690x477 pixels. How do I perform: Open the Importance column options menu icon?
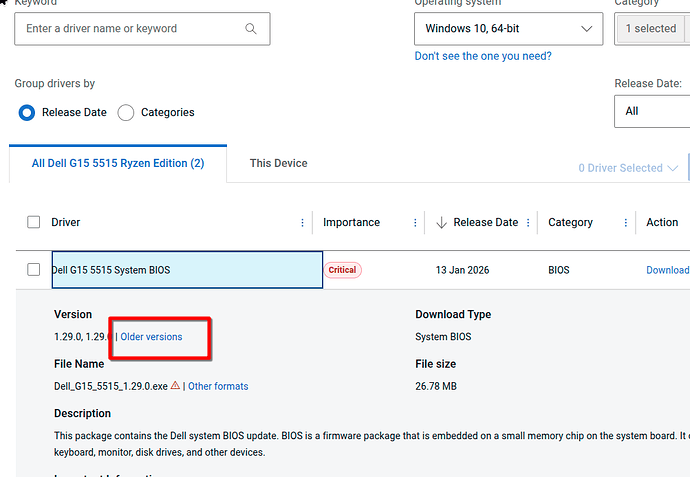415,223
